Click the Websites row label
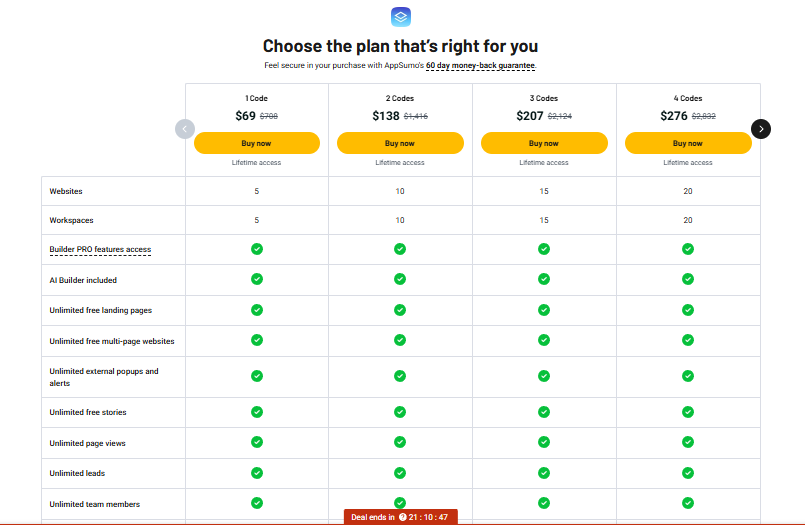This screenshot has height=529, width=805. (x=66, y=191)
